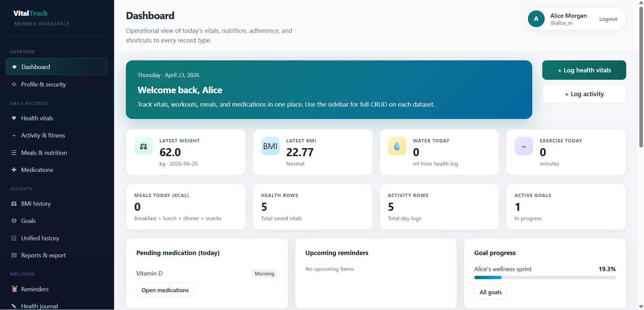Click the scales icon beside BMI history

[x=14, y=204]
